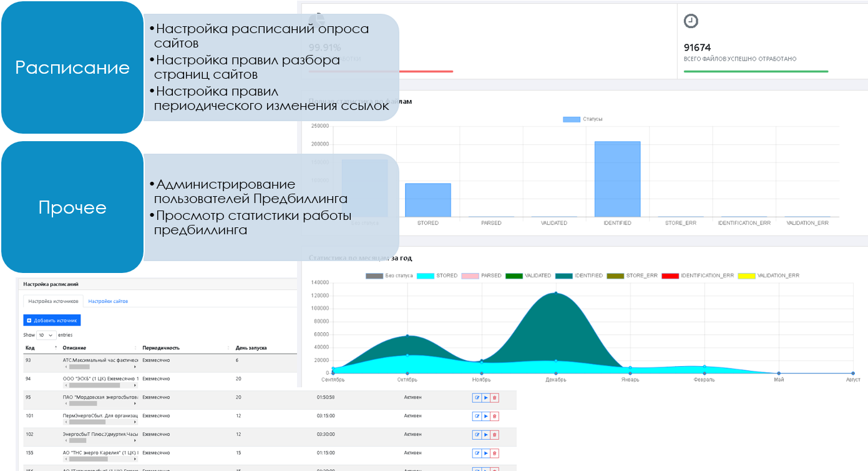Toggle the Без статуса series in yearly chart legend
868x471 pixels.
click(389, 275)
